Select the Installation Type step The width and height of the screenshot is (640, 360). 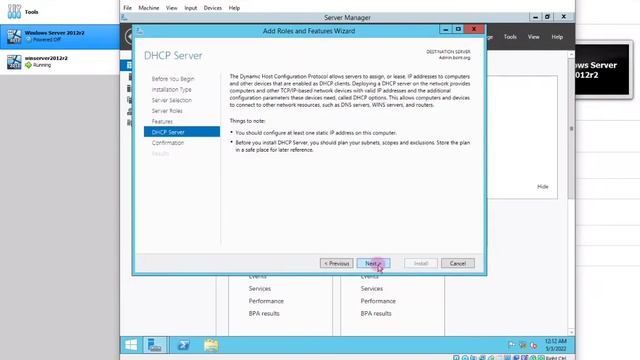point(171,89)
